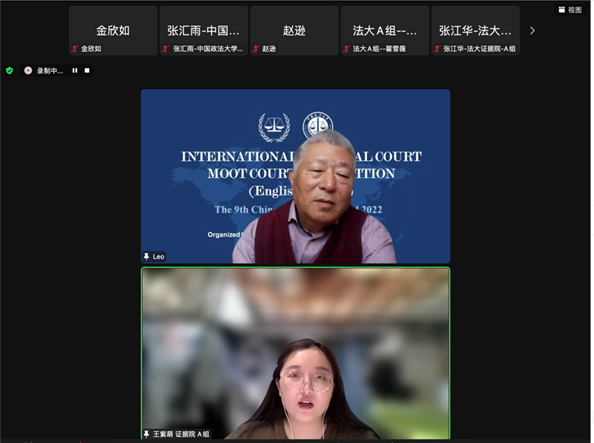Click muted mic icon of 金欣如
594x443 pixels.
point(75,49)
